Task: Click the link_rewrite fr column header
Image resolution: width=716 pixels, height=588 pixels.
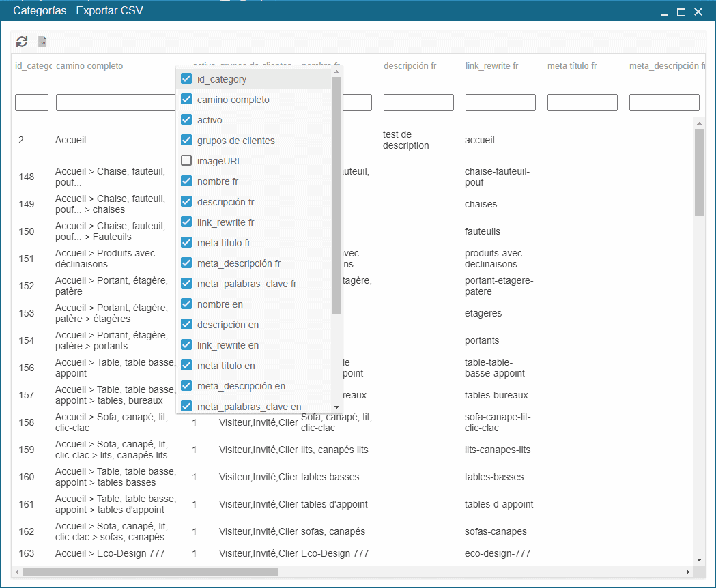Action: [491, 66]
